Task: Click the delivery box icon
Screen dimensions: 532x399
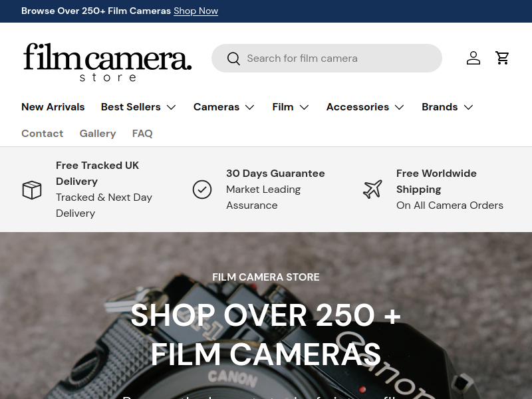Action: point(32,190)
